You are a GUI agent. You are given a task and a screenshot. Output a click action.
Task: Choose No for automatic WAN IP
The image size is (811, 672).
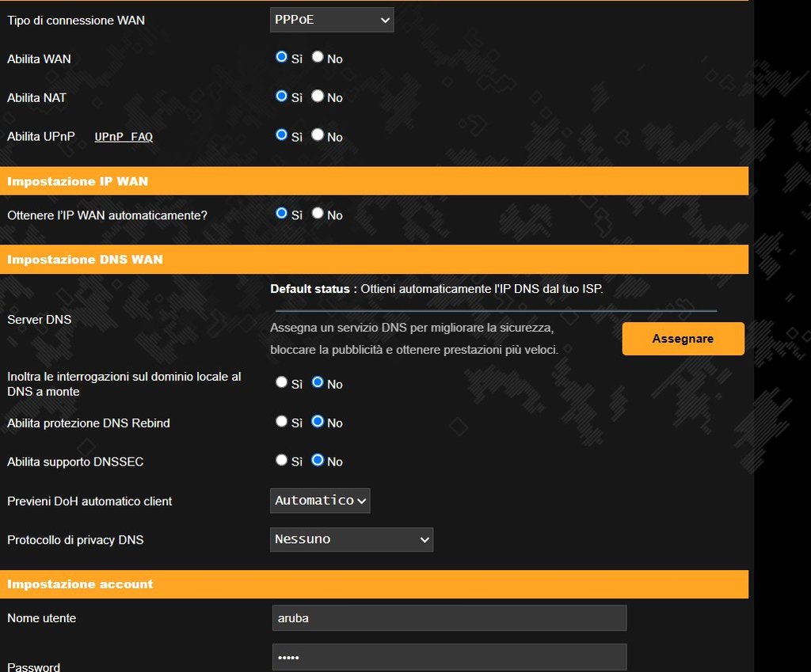pyautogui.click(x=318, y=213)
